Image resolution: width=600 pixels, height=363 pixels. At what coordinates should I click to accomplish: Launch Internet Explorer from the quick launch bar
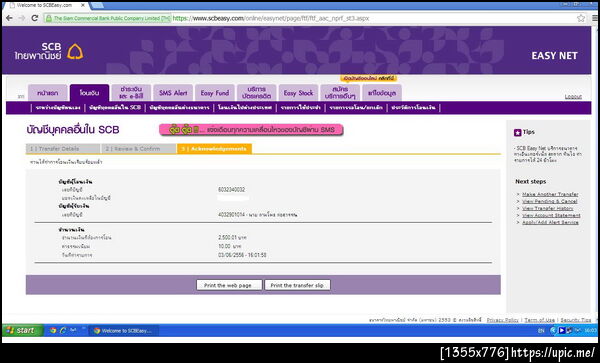click(x=63, y=330)
